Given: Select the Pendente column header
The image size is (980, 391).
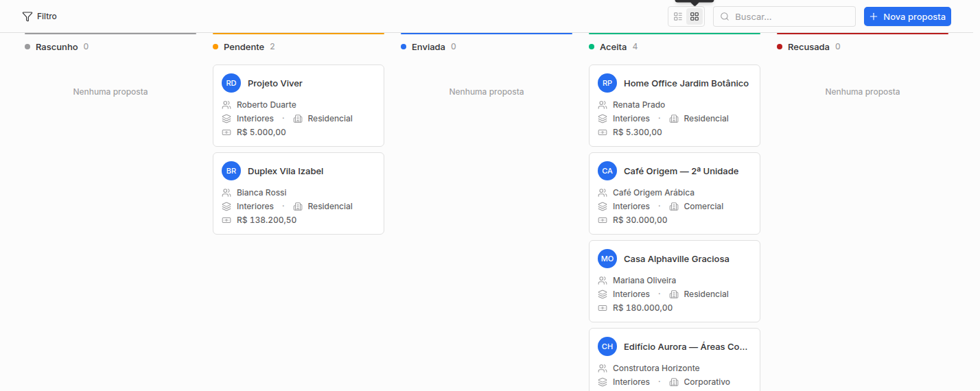Looking at the screenshot, I should coord(244,47).
